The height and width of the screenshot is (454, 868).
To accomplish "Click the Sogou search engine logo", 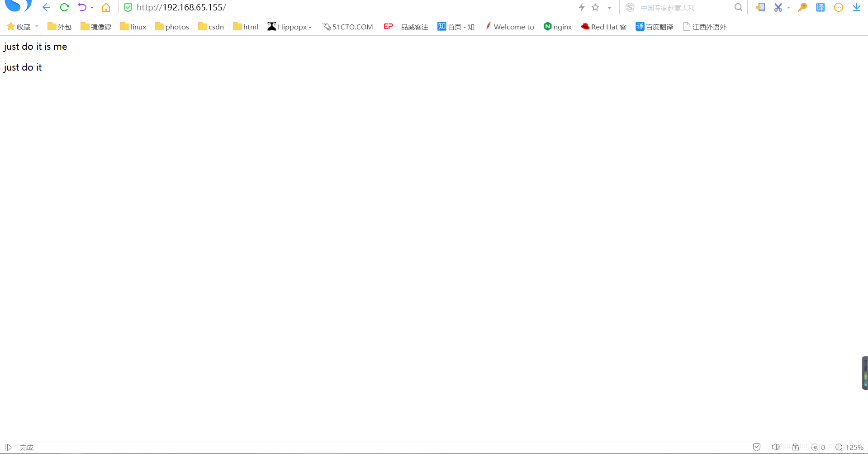I will pos(630,7).
